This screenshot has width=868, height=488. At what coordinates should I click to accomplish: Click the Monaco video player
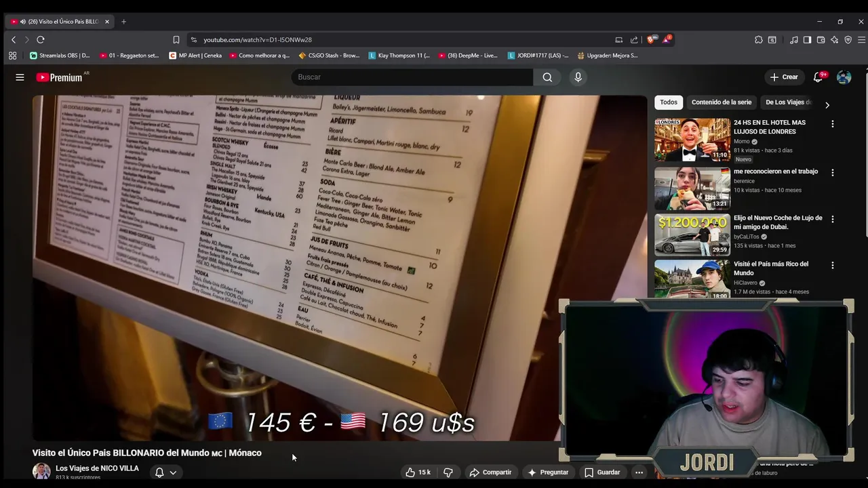click(339, 268)
